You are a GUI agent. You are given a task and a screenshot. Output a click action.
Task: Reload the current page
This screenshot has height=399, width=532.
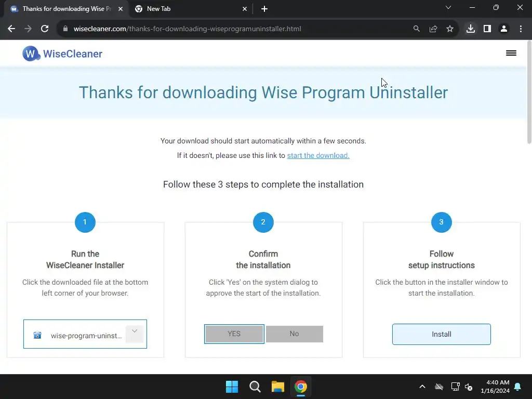[45, 29]
